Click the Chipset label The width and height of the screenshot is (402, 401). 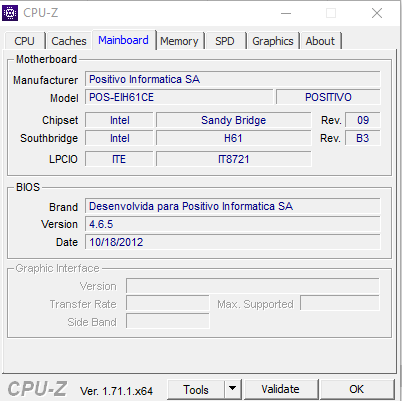[60, 120]
